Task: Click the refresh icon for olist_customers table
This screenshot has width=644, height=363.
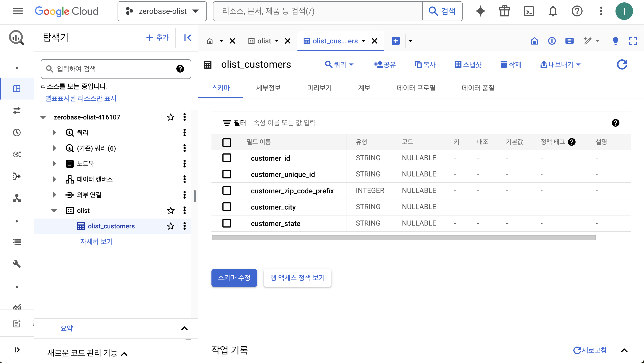Action: tap(622, 64)
